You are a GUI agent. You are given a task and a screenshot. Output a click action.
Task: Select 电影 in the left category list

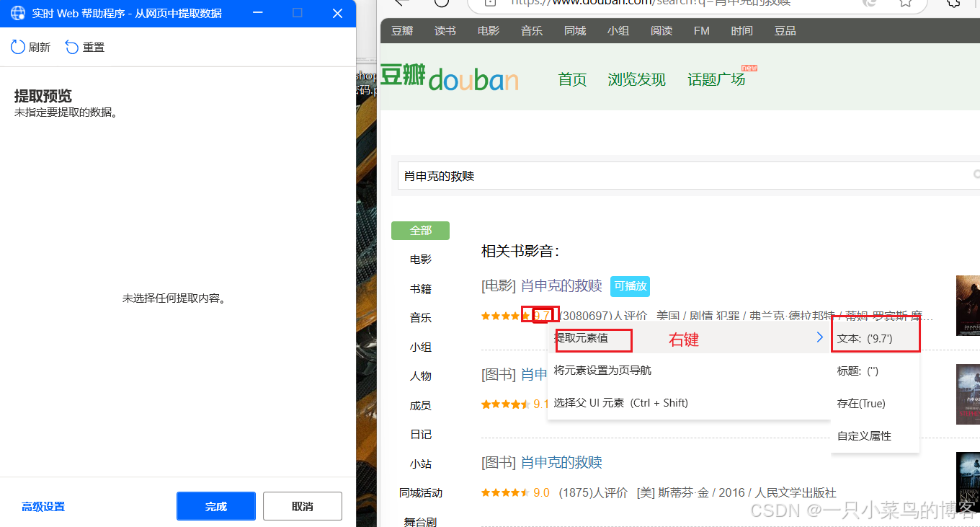pos(421,260)
